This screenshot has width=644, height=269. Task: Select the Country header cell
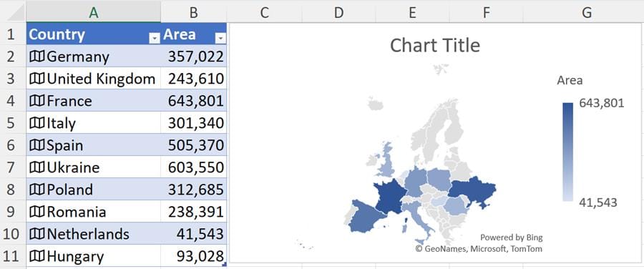(94, 34)
